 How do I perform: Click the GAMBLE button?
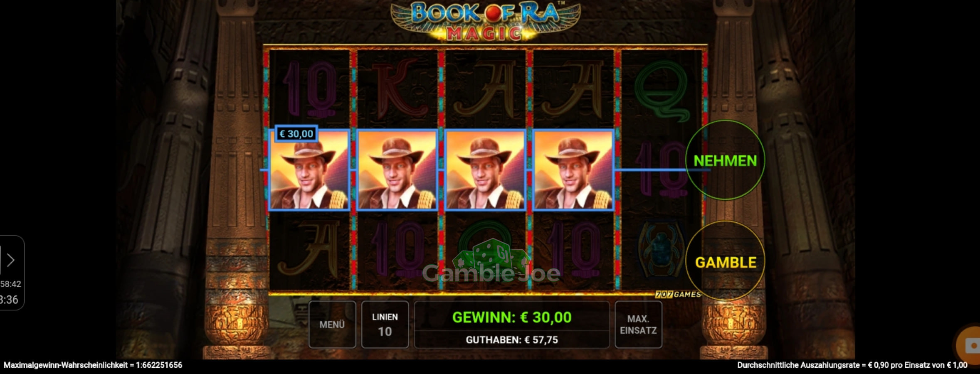point(725,262)
